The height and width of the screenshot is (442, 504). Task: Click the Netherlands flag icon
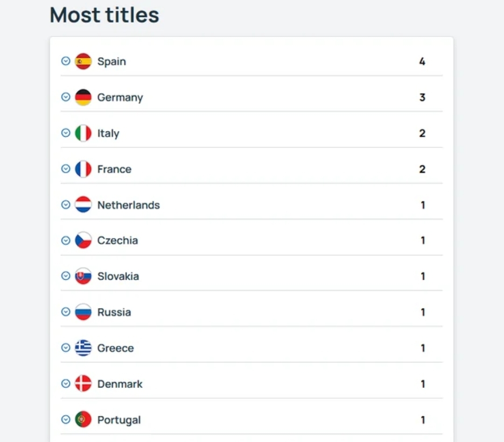coord(83,205)
